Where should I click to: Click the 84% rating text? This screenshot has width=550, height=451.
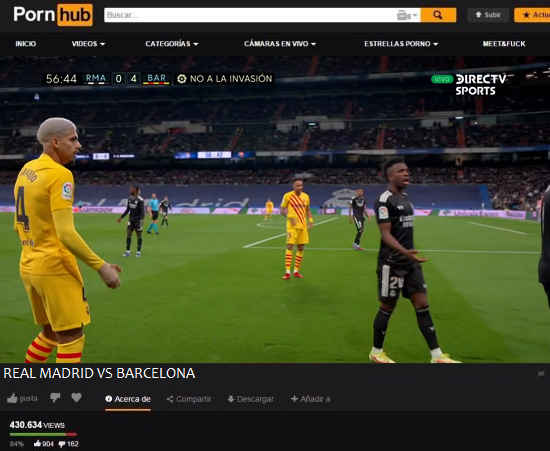(17, 444)
